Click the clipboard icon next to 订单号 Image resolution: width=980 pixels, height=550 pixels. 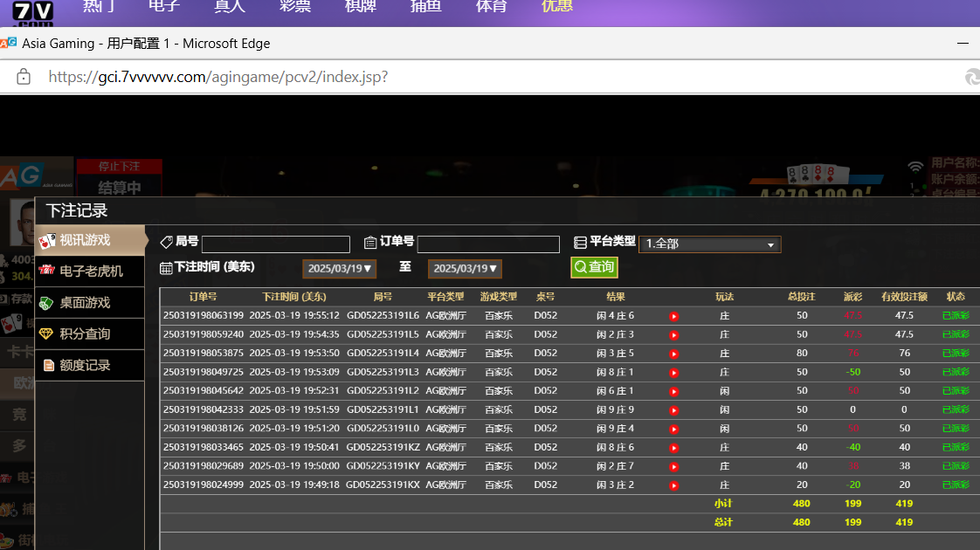[x=370, y=243]
